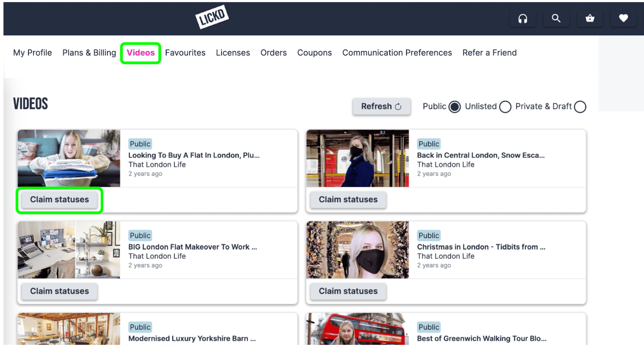Open Modernised Luxury Yorkshire Barn thumbnail
644x347 pixels.
[x=69, y=328]
